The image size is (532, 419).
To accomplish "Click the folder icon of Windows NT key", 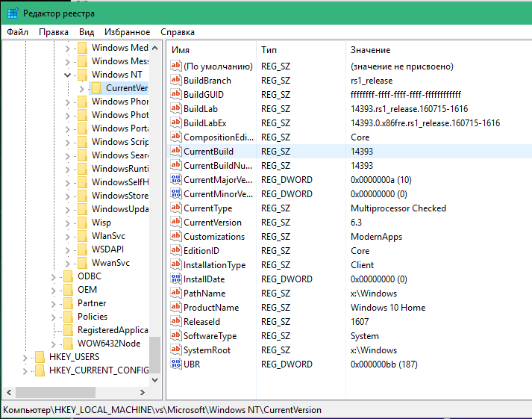I will tap(82, 75).
